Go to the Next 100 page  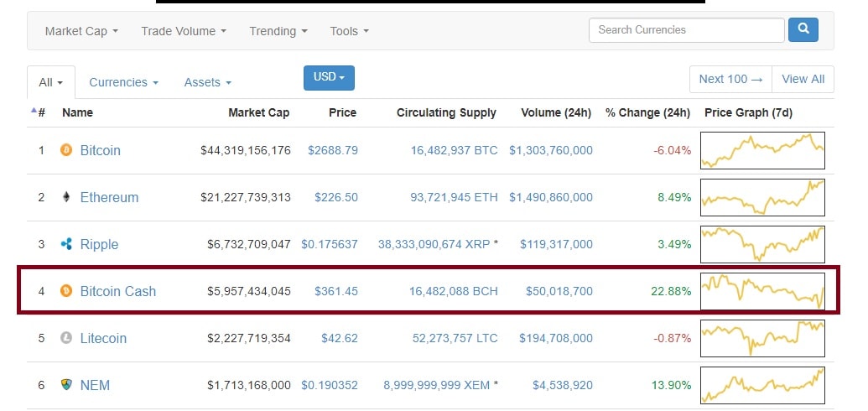pyautogui.click(x=730, y=79)
